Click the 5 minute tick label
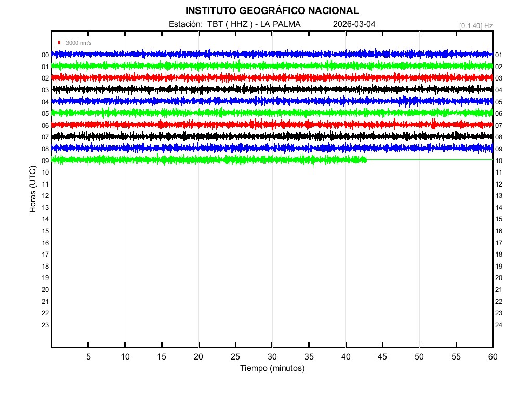 tap(88, 356)
